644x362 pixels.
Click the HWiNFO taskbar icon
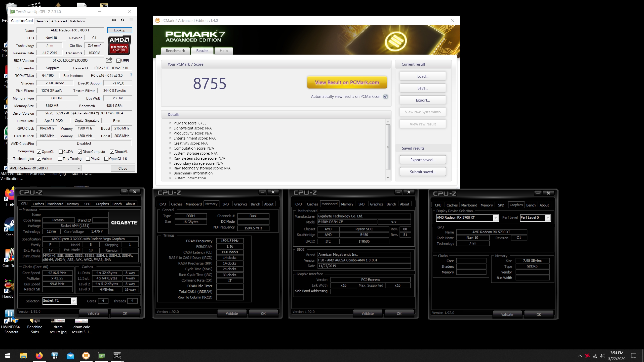click(55, 356)
